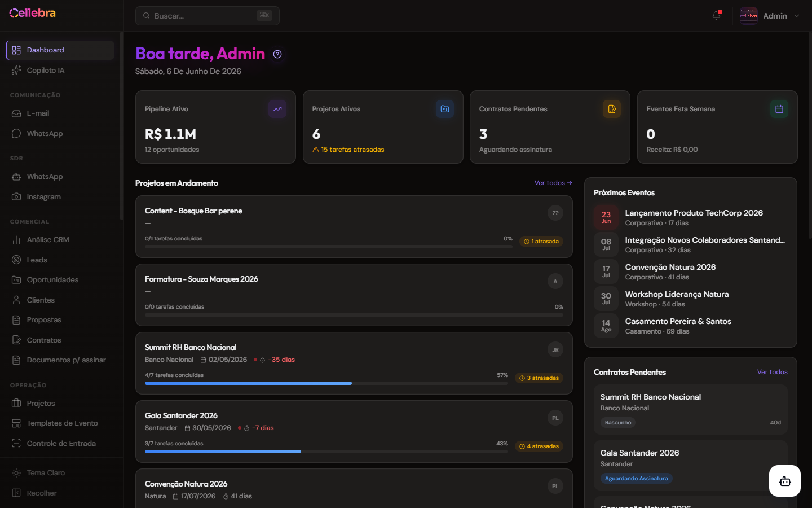Screen dimensions: 812x508
Task: Click the Aguardando Assinatura status tag
Action: point(637,479)
